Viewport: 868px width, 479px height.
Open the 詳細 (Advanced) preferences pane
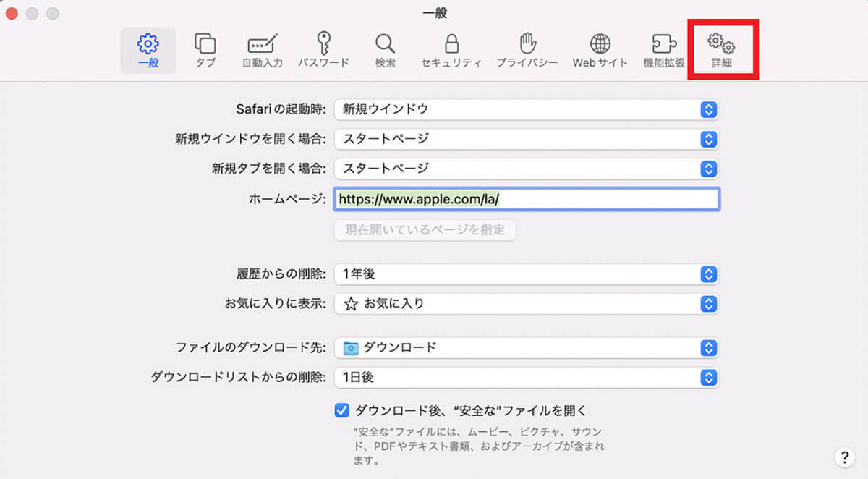(x=721, y=49)
